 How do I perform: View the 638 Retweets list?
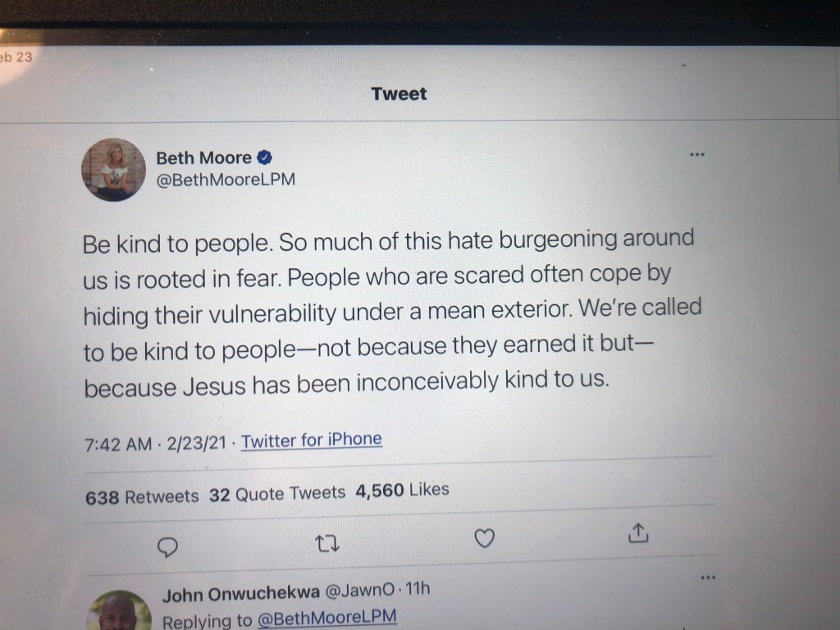[142, 497]
